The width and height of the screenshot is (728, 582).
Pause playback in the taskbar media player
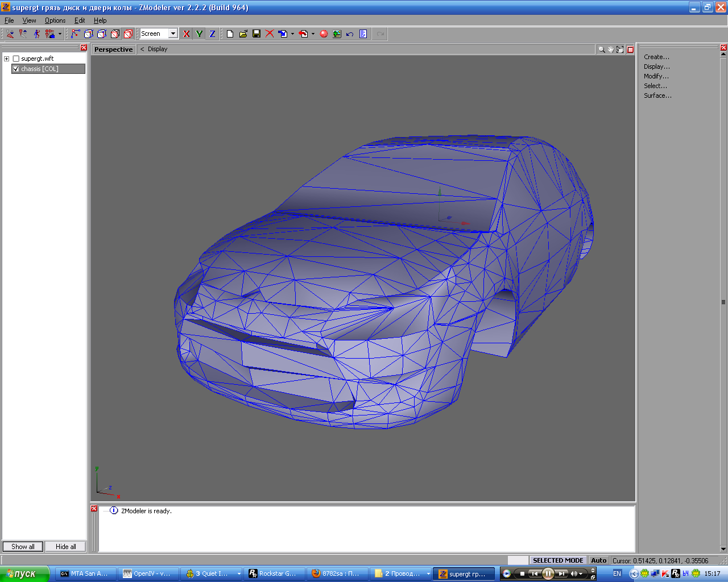(x=548, y=573)
